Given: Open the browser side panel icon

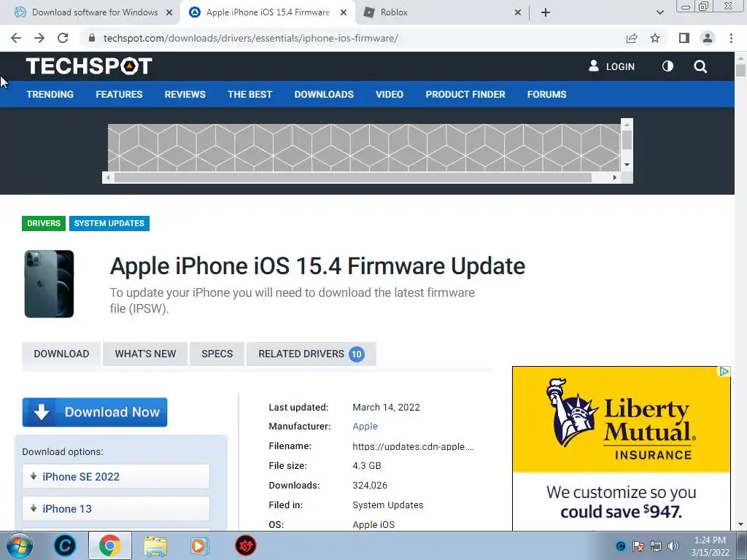Looking at the screenshot, I should [x=684, y=38].
